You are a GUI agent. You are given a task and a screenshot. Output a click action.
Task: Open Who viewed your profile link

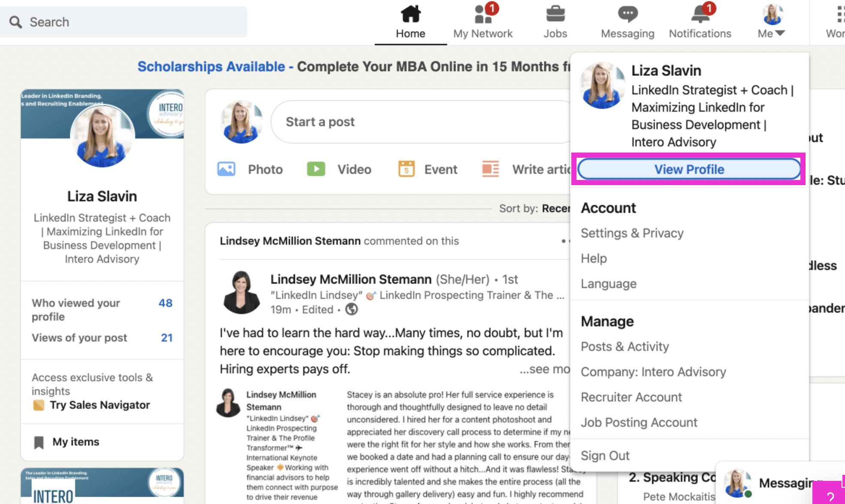pos(75,309)
